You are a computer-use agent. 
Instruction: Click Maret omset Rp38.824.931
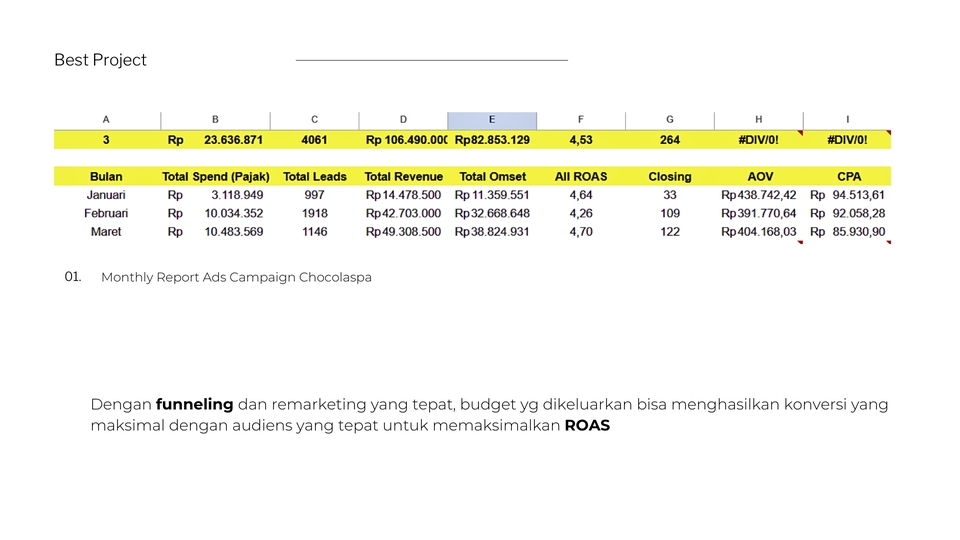click(492, 231)
